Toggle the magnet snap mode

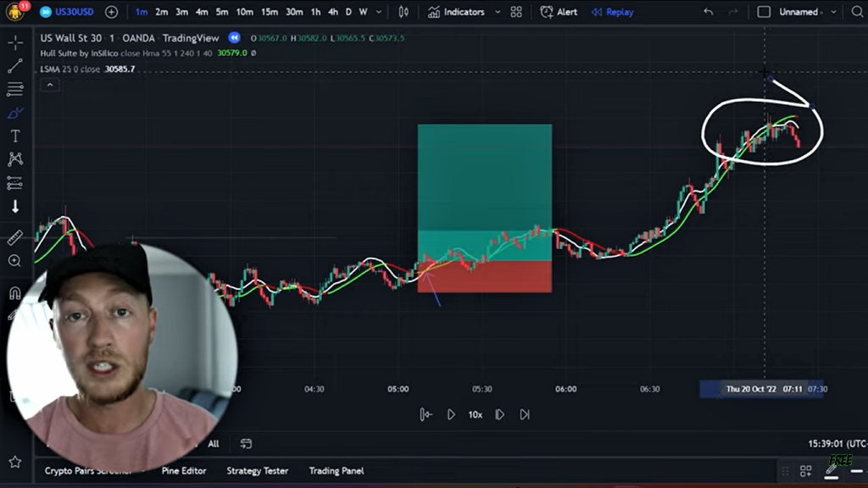(15, 293)
